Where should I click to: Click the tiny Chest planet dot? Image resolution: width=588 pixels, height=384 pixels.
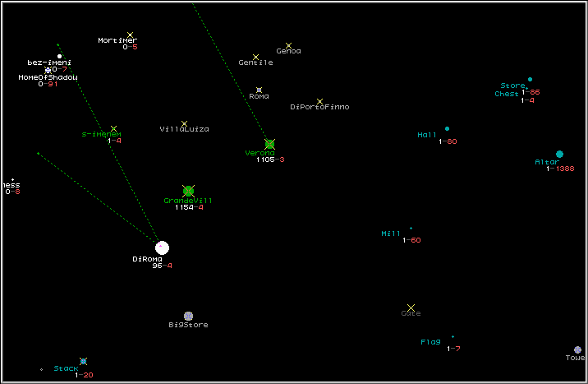[527, 89]
